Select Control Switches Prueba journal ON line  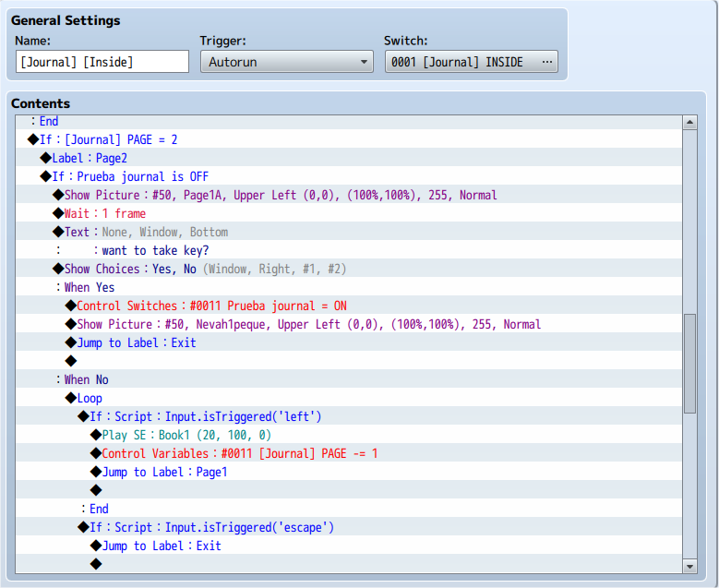tap(349, 306)
